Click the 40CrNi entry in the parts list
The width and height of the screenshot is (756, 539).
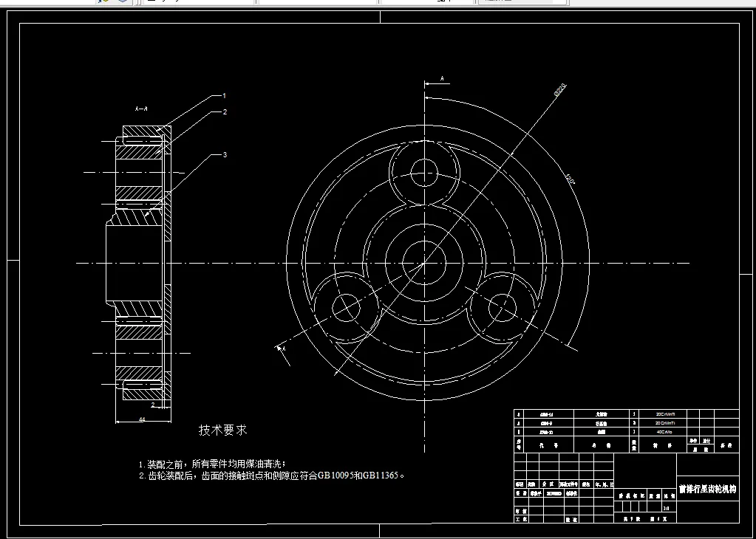(664, 431)
